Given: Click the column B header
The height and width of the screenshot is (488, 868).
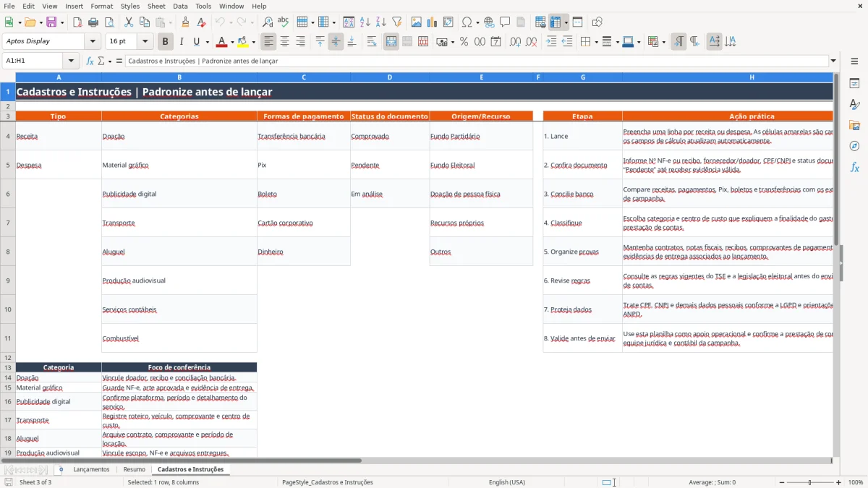Looking at the screenshot, I should [179, 77].
